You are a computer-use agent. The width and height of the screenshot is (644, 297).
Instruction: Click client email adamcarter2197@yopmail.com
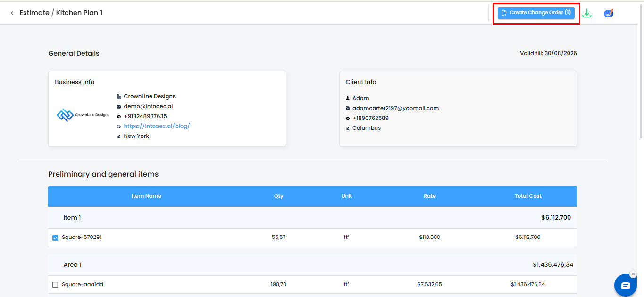pos(395,108)
